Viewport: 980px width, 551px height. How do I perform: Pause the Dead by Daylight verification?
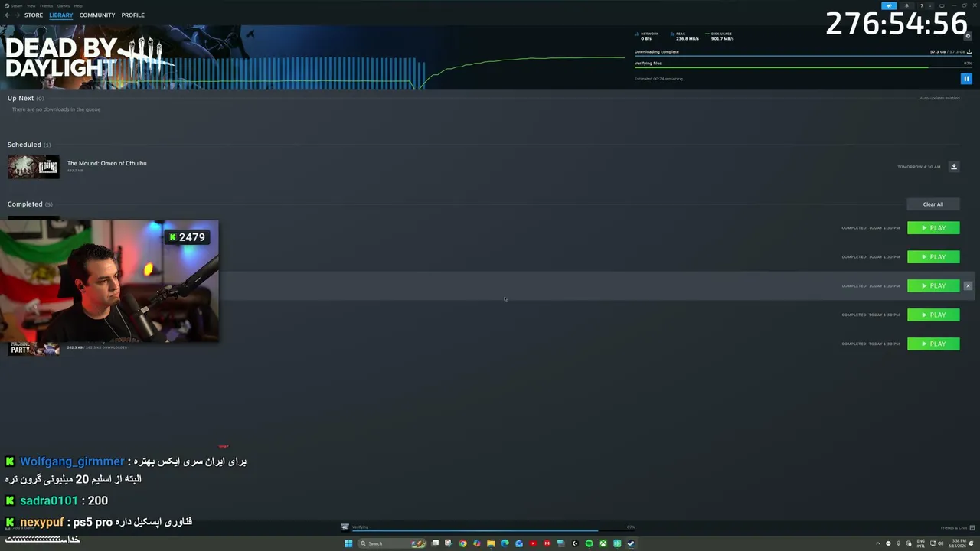coord(966,79)
